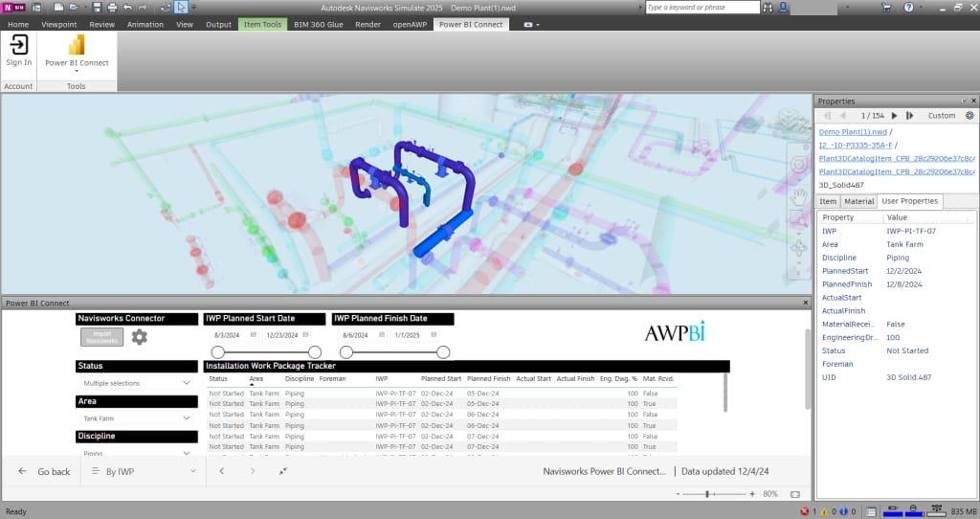Image resolution: width=980 pixels, height=519 pixels.
Task: Open the quick access toolbar customize dropdown
Action: (x=193, y=8)
